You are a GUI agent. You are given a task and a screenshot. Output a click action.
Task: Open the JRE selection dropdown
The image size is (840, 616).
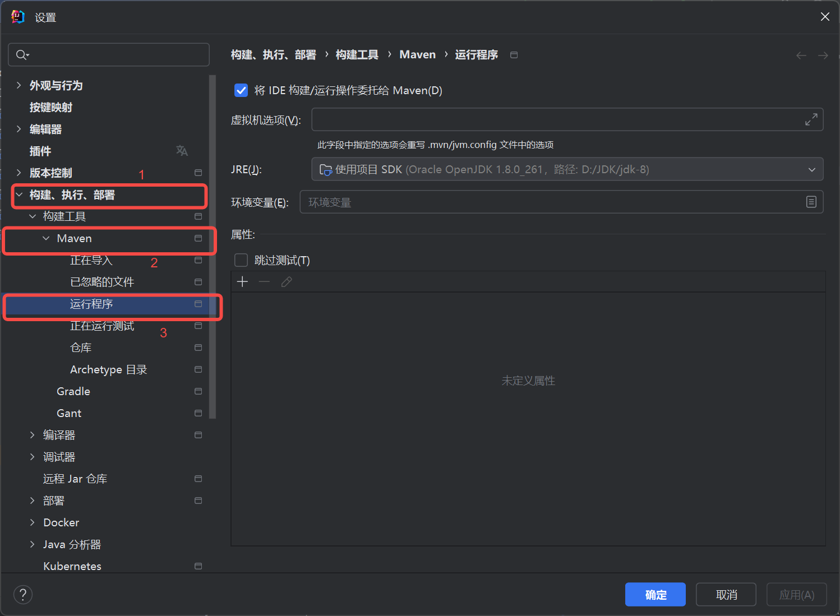pos(811,169)
